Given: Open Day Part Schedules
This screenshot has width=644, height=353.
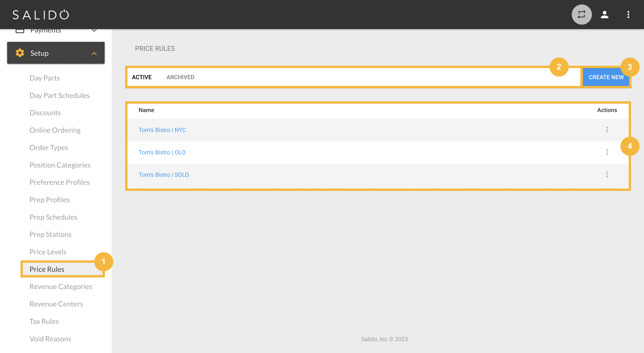Looking at the screenshot, I should (59, 95).
